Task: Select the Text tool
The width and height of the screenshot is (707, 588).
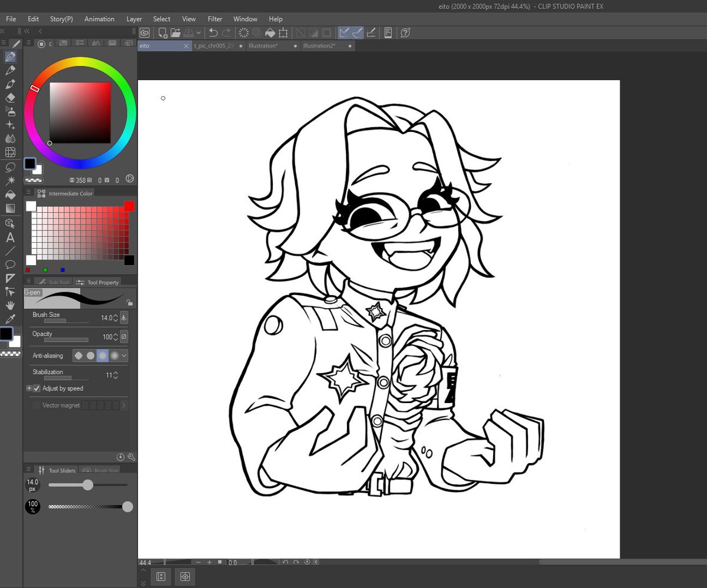Action: (x=10, y=237)
